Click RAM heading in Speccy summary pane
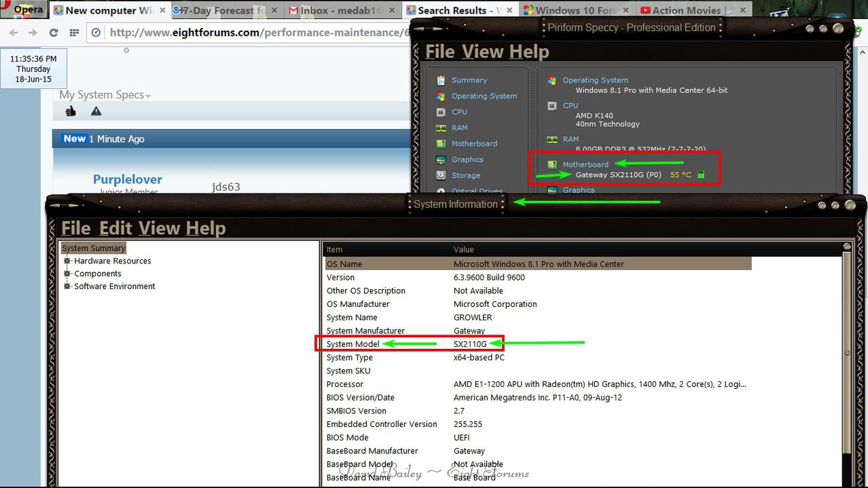This screenshot has height=488, width=868. click(571, 139)
